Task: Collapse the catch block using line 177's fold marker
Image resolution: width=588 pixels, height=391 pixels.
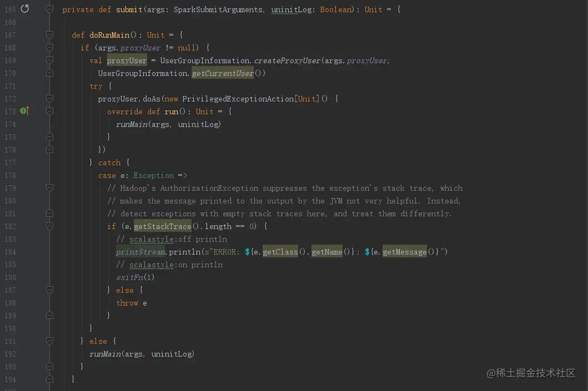Action: (x=49, y=163)
